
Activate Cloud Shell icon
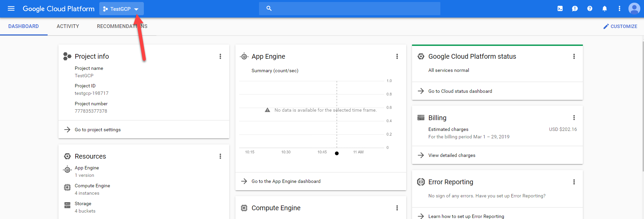(560, 9)
